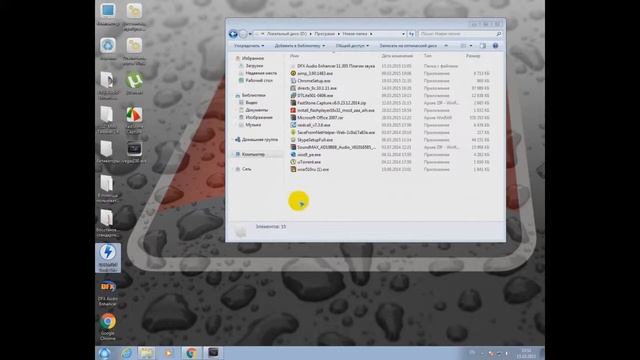Open Internet Explorer from the taskbar
The height and width of the screenshot is (360, 640).
tap(127, 353)
